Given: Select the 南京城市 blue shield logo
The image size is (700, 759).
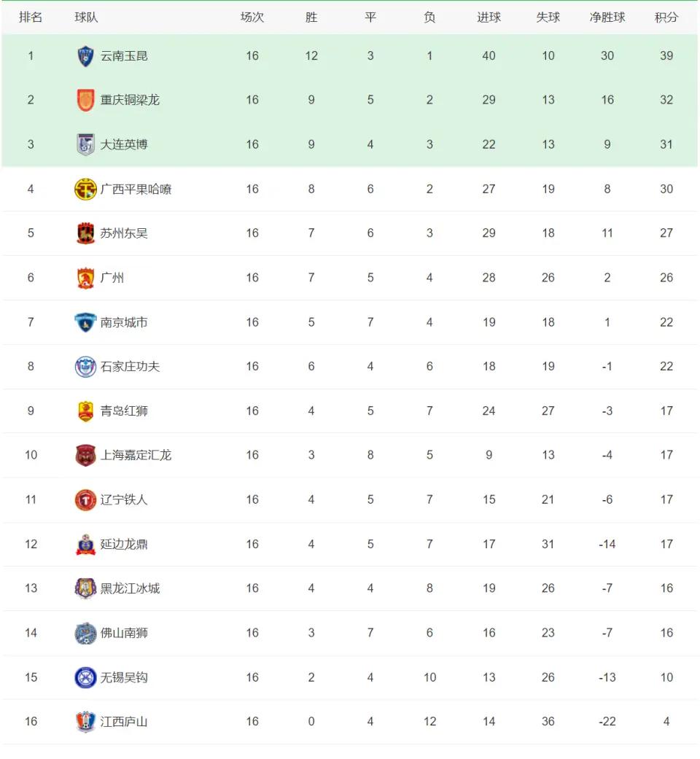Looking at the screenshot, I should (x=86, y=322).
